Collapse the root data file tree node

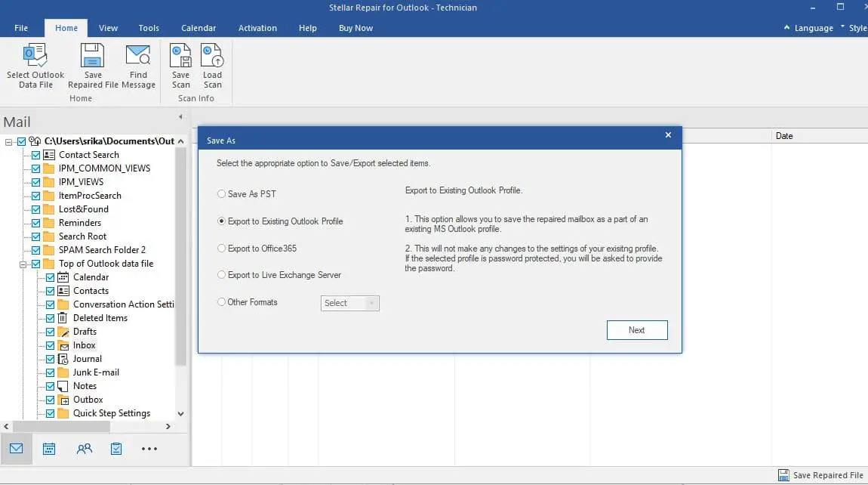click(x=8, y=142)
